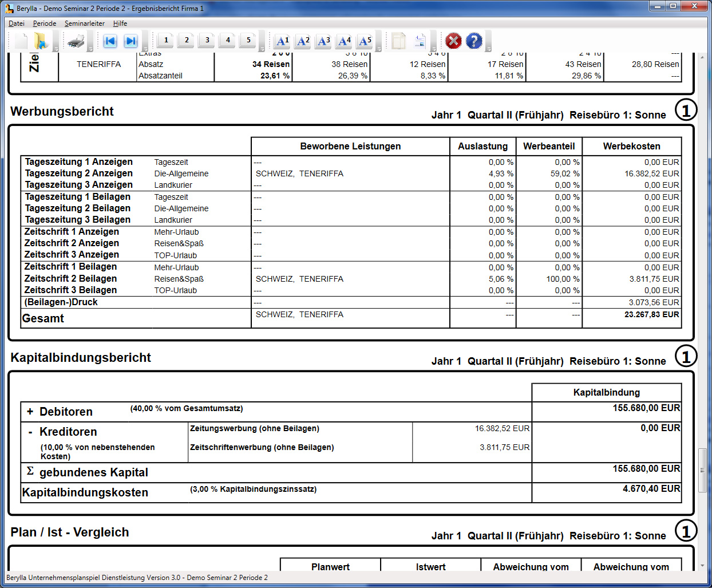712x588 pixels.
Task: Expand toolbar options arrow after printer icon
Action: (x=90, y=49)
